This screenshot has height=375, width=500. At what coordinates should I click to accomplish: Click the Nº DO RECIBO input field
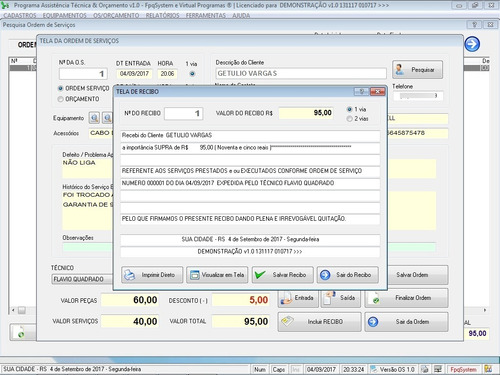pos(183,114)
